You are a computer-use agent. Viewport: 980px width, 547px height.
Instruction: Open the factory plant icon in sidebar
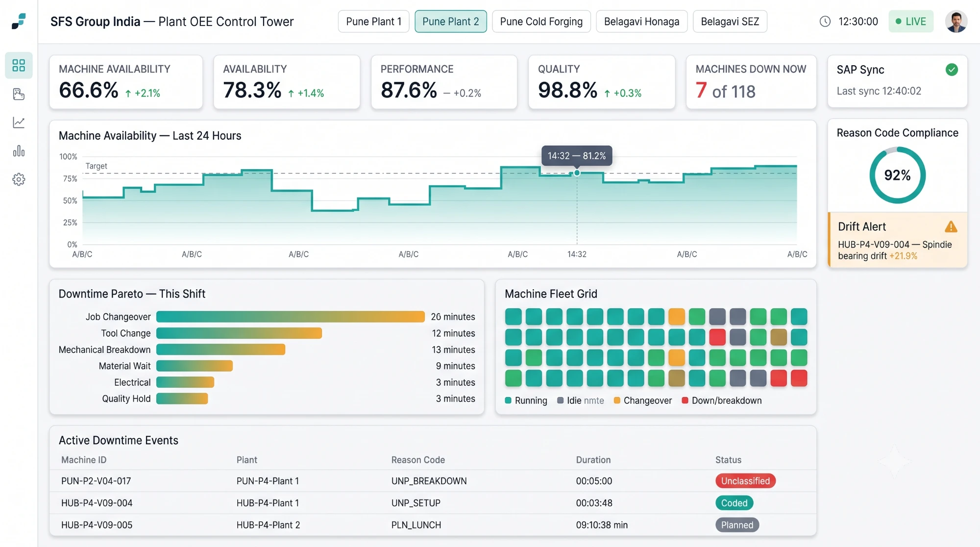tap(19, 94)
